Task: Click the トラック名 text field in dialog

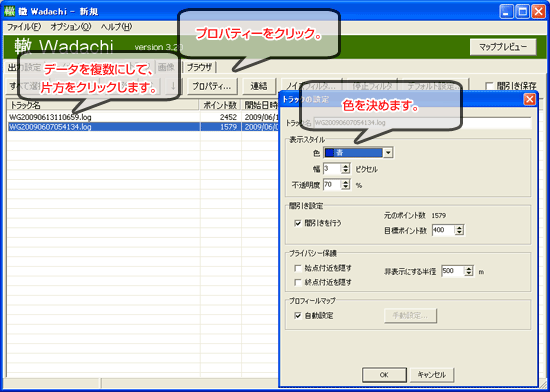Action: point(422,123)
